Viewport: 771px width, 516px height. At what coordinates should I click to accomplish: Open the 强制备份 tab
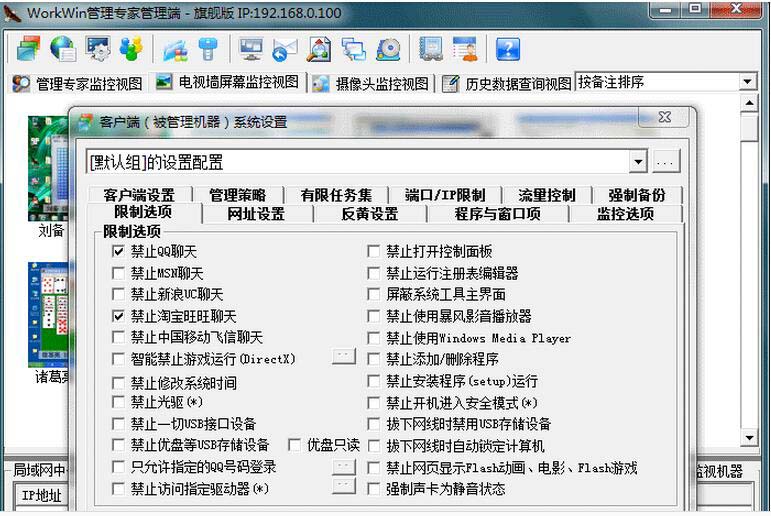click(x=637, y=195)
